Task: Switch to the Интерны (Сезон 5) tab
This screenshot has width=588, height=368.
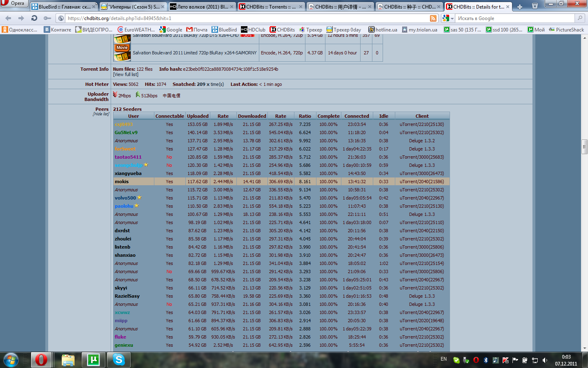Action: click(x=132, y=7)
